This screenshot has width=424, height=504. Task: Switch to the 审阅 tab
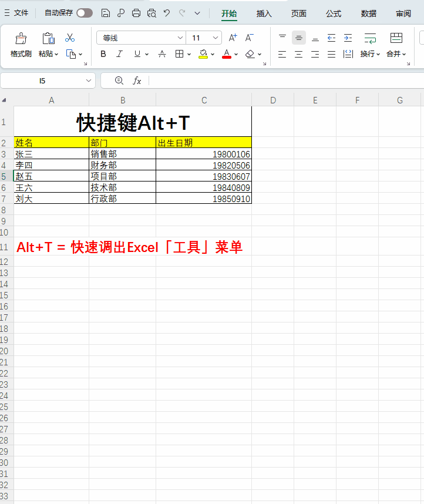pyautogui.click(x=403, y=14)
